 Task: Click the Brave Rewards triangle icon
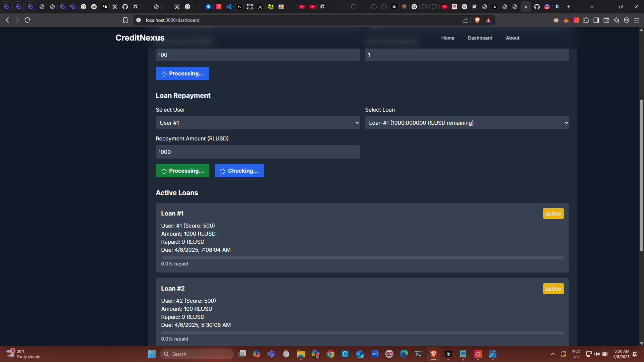click(x=488, y=20)
